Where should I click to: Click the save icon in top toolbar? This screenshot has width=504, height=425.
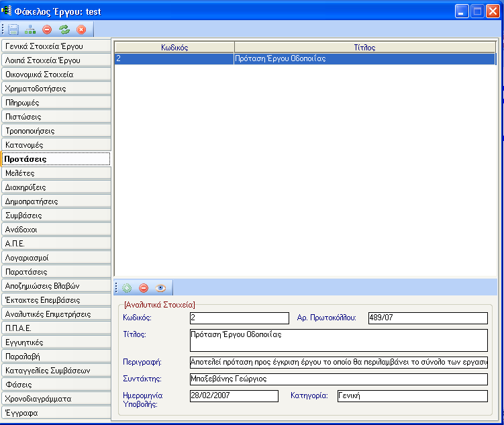(13, 30)
